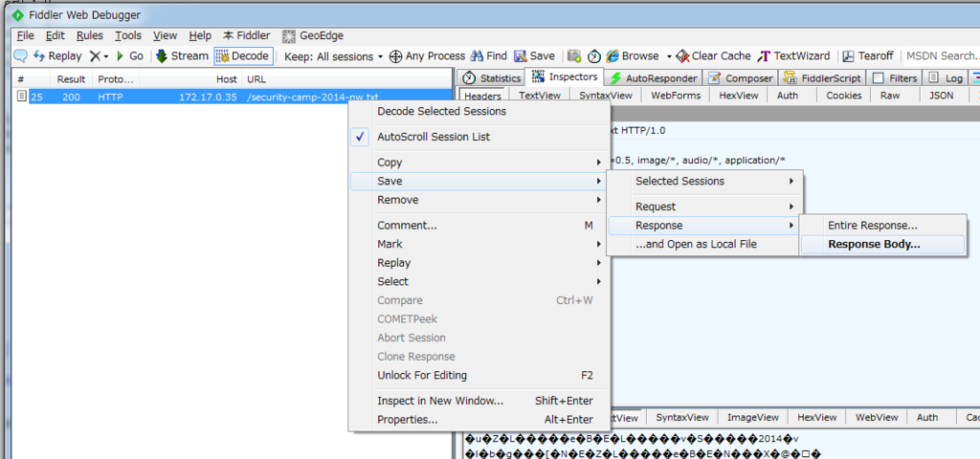
Task: Click the comment speech bubble toolbar icon
Action: pyautogui.click(x=21, y=56)
